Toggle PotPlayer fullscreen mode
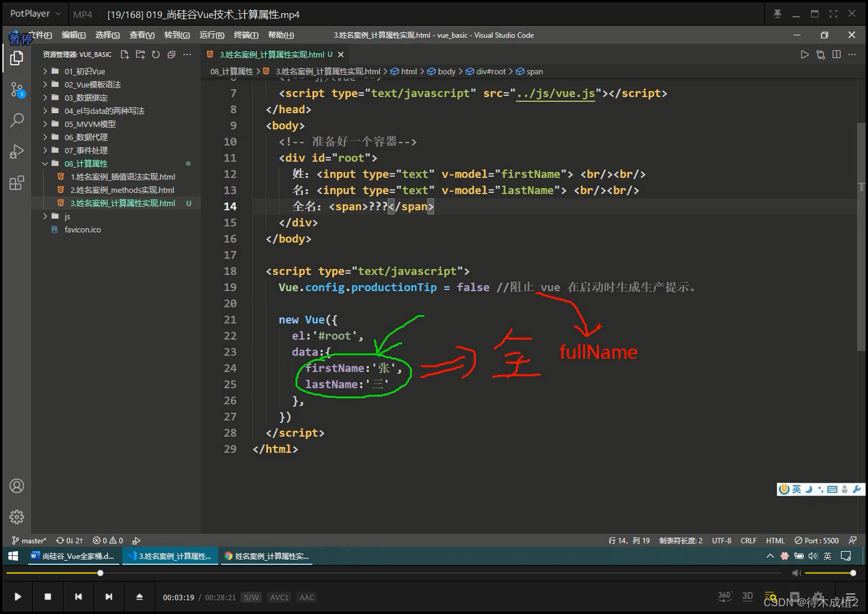Viewport: 868px width, 614px height. point(833,14)
